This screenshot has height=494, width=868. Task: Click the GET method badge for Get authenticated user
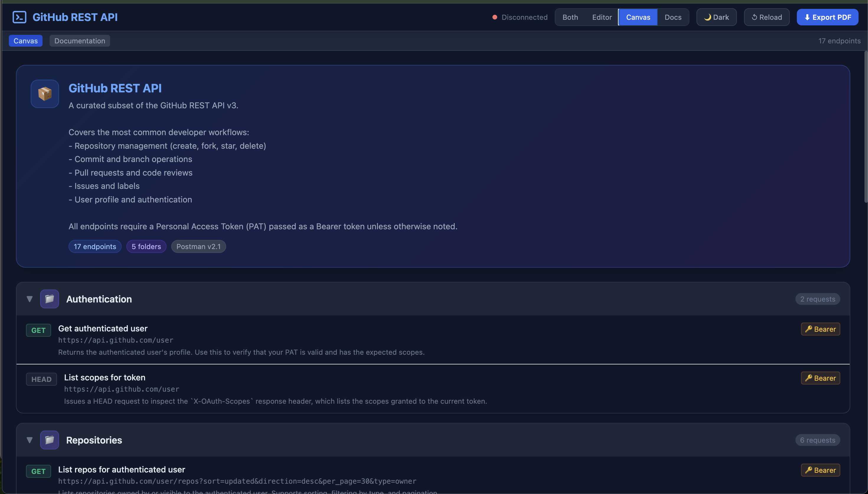(x=38, y=330)
